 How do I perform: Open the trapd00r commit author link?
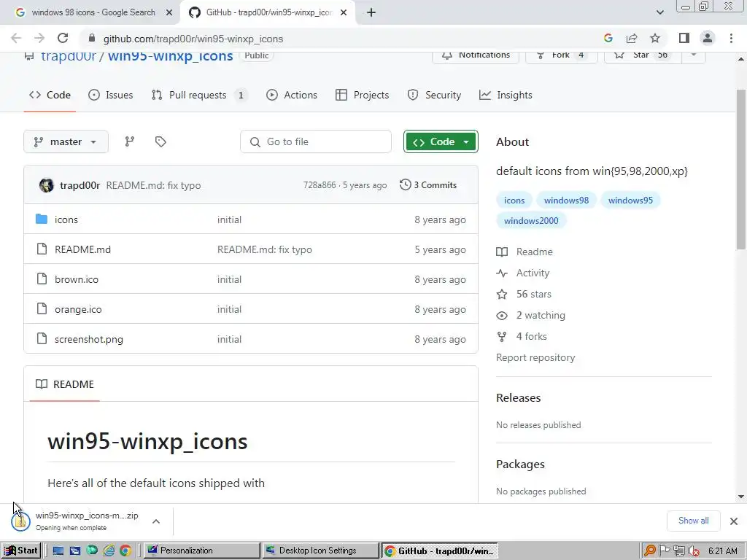tap(80, 185)
